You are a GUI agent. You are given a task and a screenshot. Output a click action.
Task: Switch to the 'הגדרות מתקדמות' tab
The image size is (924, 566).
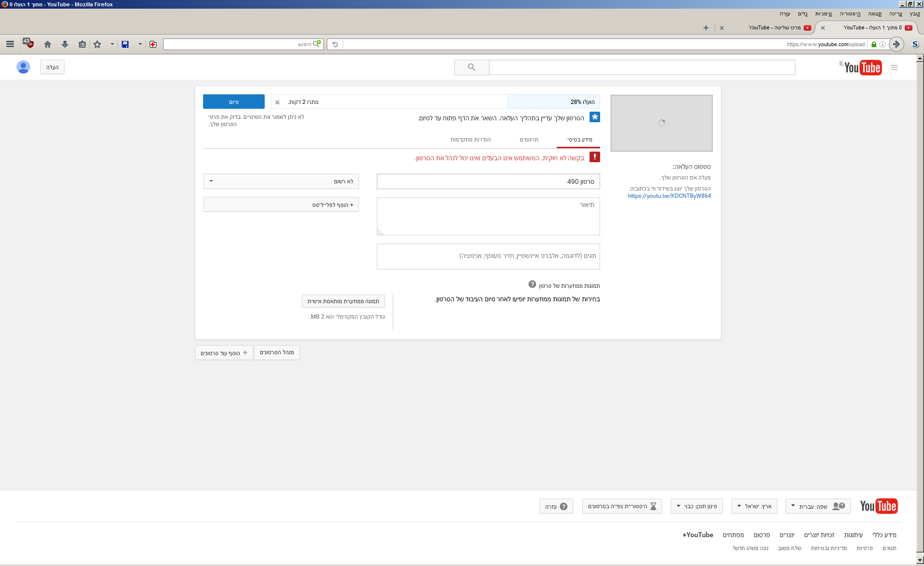click(470, 140)
